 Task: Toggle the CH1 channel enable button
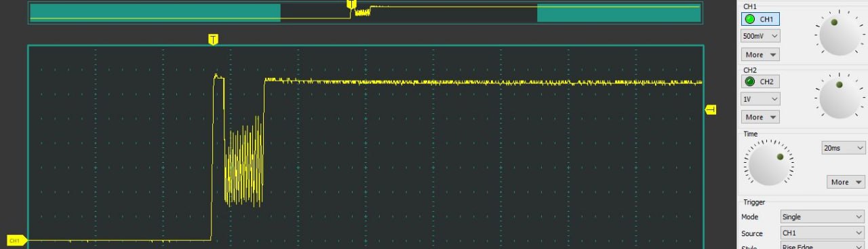click(x=760, y=19)
